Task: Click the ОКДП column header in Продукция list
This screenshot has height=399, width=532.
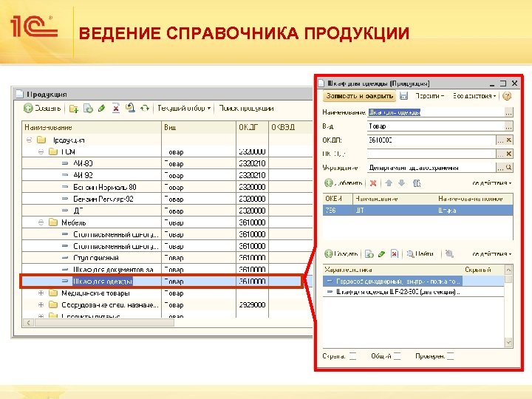Action: coord(252,128)
